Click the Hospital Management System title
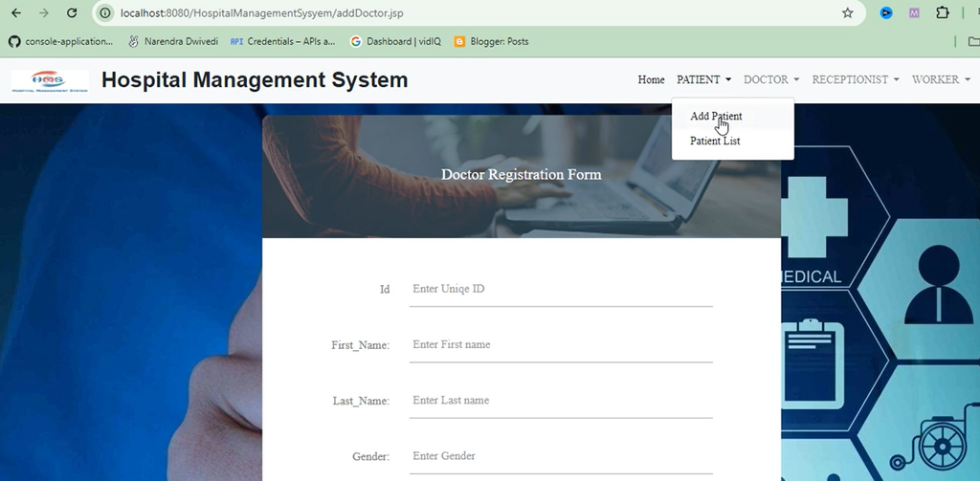 click(255, 80)
